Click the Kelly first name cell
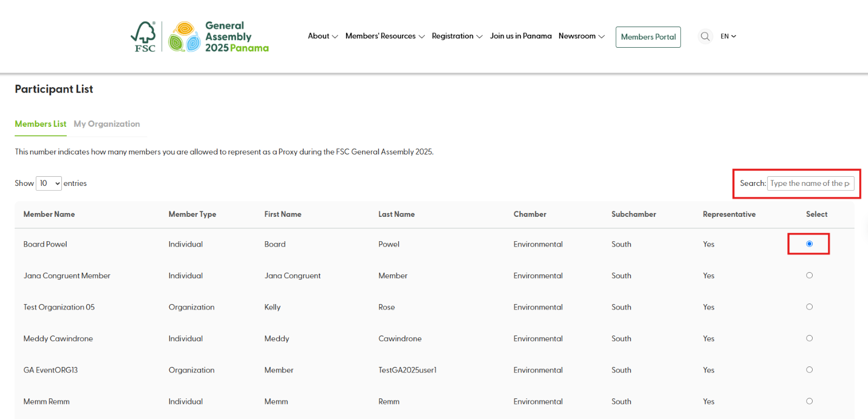This screenshot has height=419, width=868. click(272, 307)
